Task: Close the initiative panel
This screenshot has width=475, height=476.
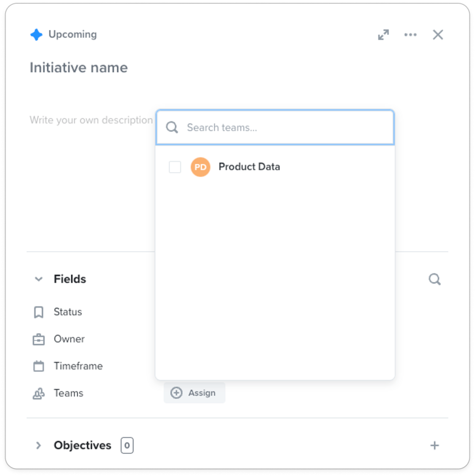Action: 437,35
